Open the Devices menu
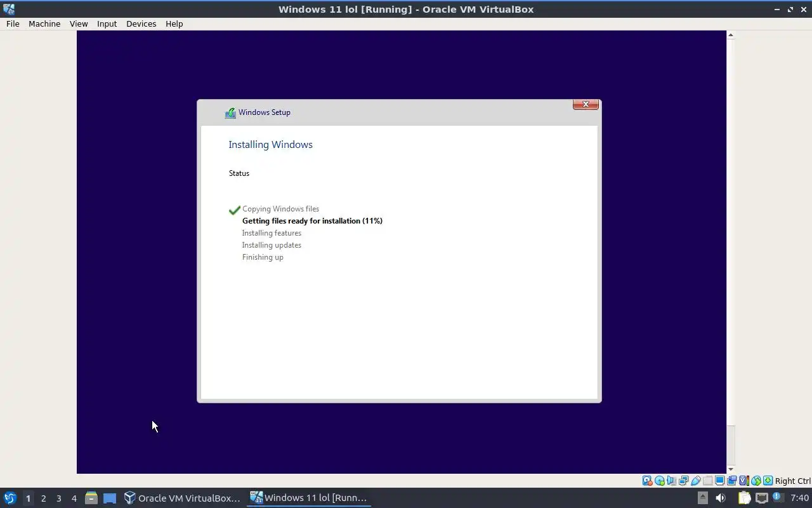 (x=141, y=23)
